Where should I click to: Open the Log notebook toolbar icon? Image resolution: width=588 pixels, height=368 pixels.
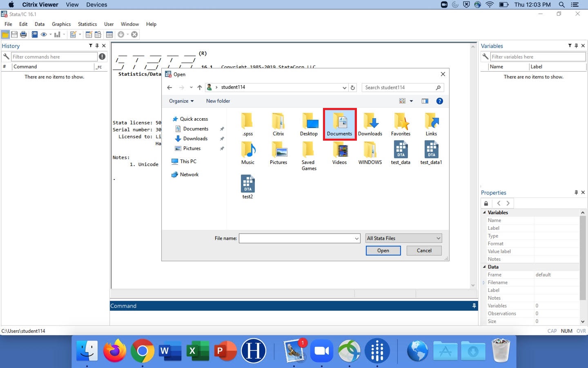point(35,34)
